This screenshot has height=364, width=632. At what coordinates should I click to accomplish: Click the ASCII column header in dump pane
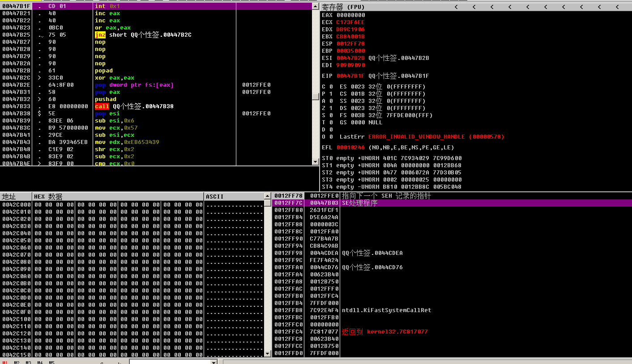tap(234, 196)
